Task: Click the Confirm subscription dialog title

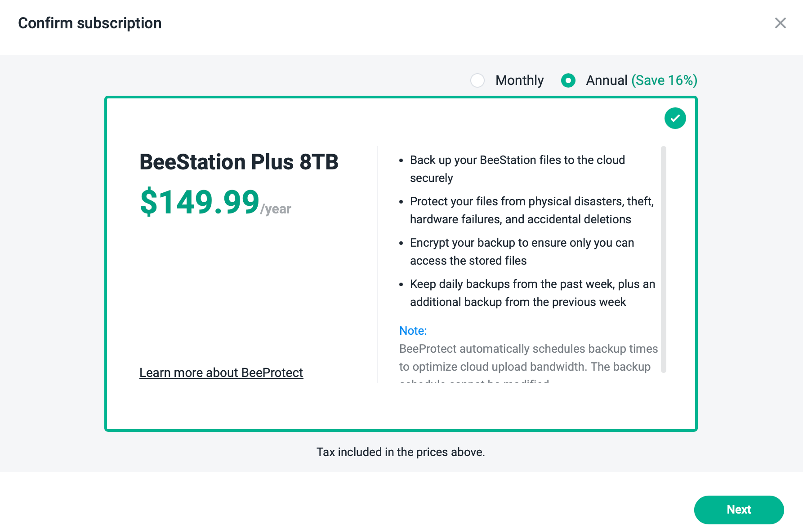Action: click(x=90, y=23)
